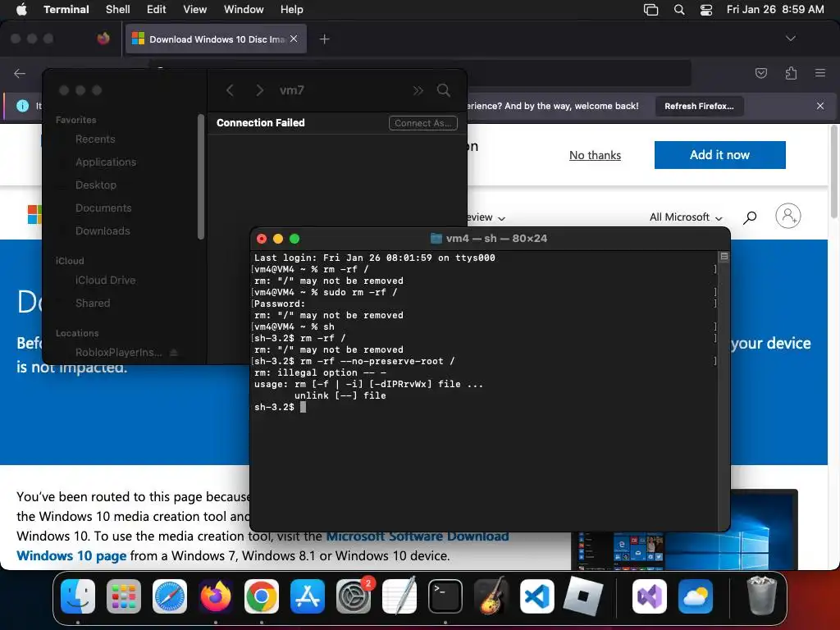Launch Google Chrome from the Dock
Screen dimensions: 840x630
(x=262, y=596)
